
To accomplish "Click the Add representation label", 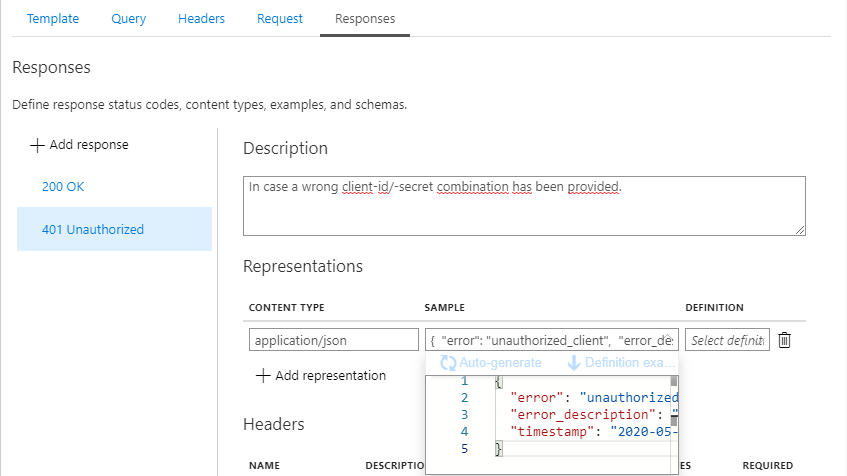I will 331,376.
